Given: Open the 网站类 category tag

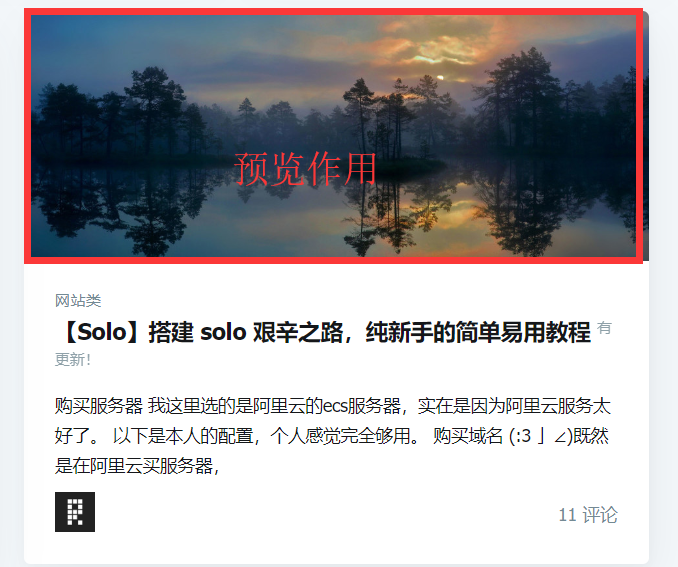Looking at the screenshot, I should [78, 301].
